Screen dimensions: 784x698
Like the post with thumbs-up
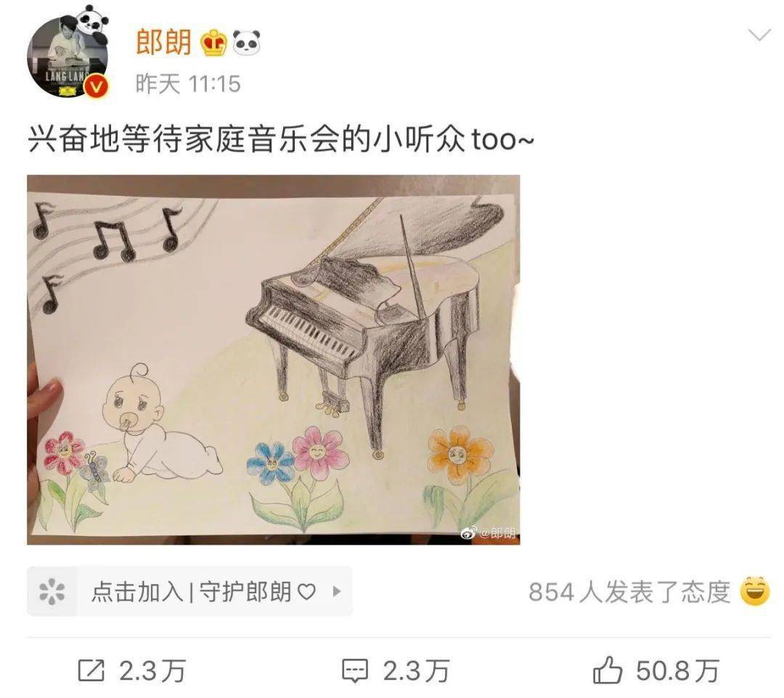coord(608,671)
